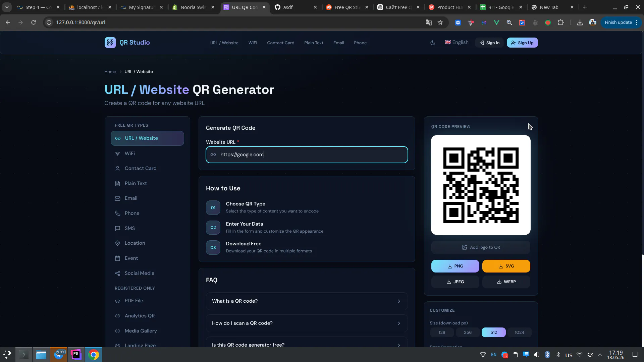Open the PDF File link icon
This screenshot has width=644, height=362.
(117, 301)
